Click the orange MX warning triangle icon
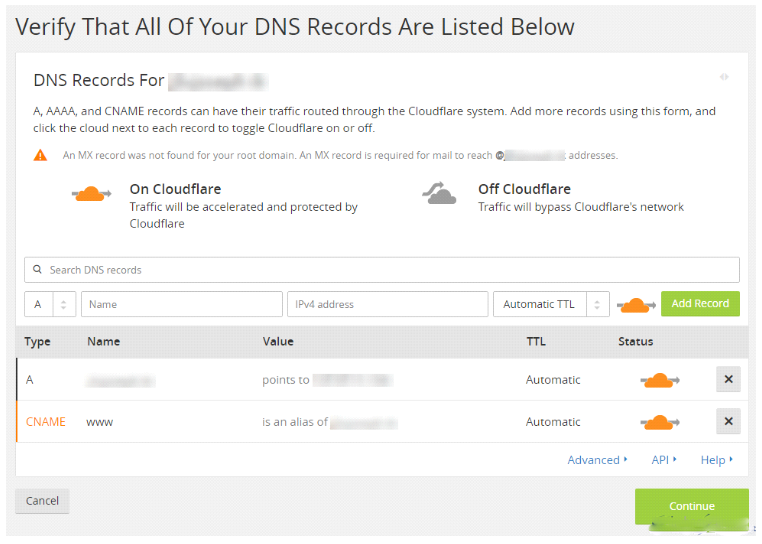762x544 pixels. [40, 155]
